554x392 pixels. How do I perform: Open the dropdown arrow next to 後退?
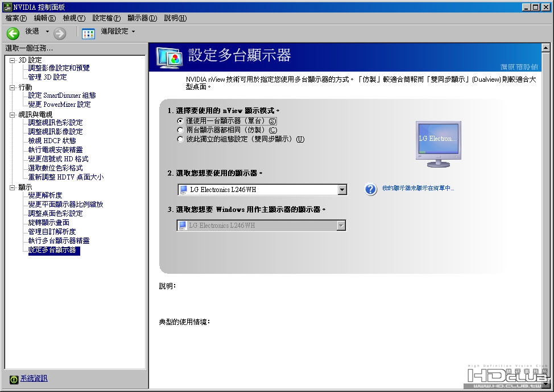click(x=47, y=31)
